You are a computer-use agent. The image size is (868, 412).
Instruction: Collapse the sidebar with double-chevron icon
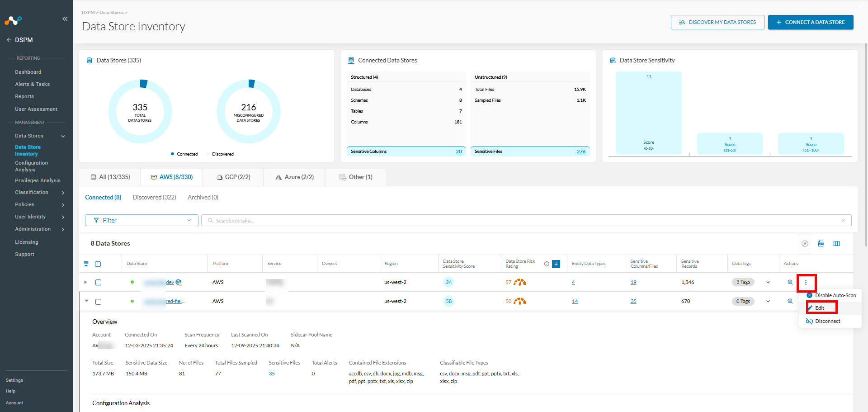pyautogui.click(x=65, y=19)
